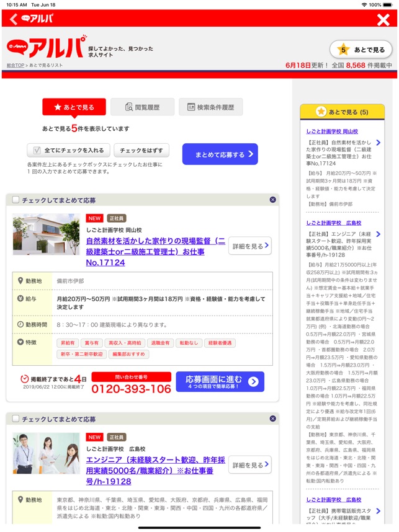Click the 転勤なし feature tag
The width and height of the screenshot is (399, 532).
click(x=189, y=343)
